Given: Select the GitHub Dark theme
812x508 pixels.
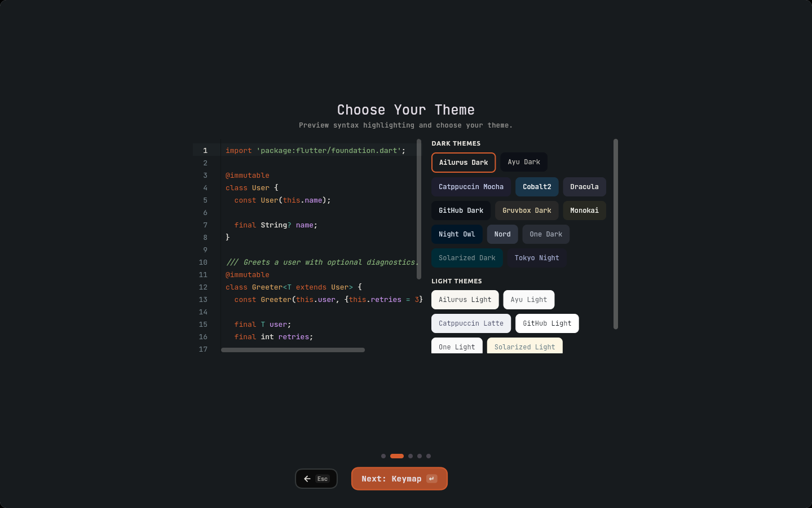Looking at the screenshot, I should [x=461, y=211].
